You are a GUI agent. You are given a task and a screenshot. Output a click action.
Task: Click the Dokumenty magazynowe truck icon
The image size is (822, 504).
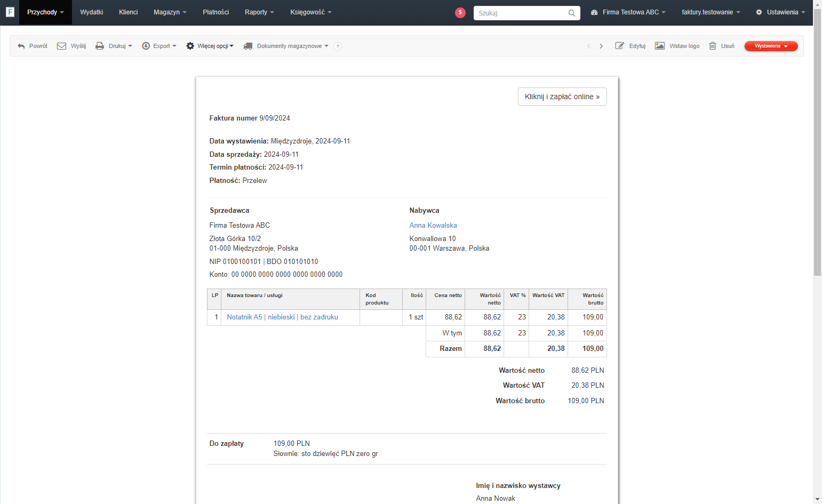(x=248, y=46)
